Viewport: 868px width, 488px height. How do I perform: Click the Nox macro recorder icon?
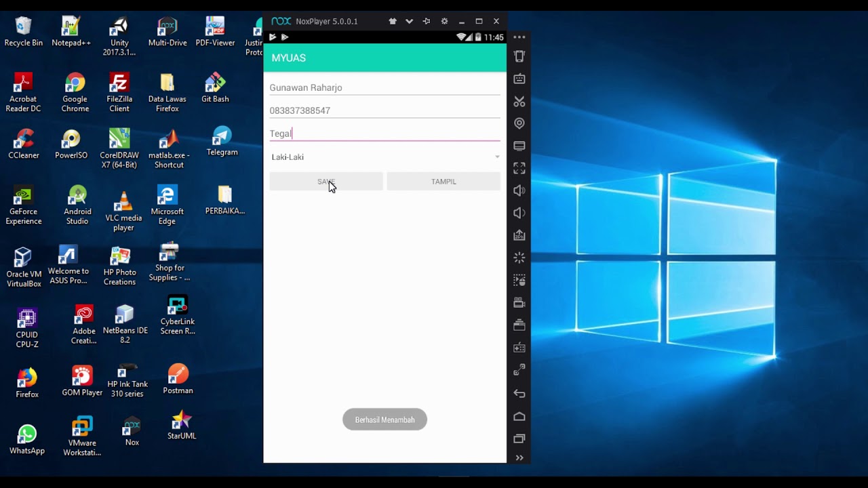pos(519,280)
